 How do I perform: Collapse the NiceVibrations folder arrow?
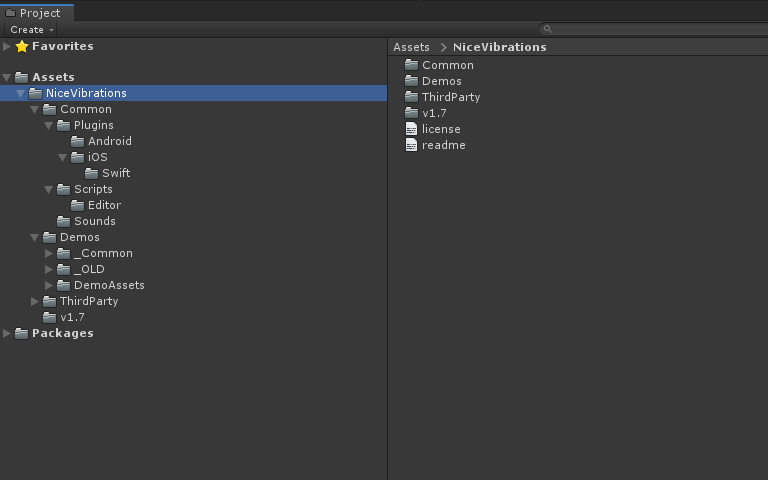[21, 93]
